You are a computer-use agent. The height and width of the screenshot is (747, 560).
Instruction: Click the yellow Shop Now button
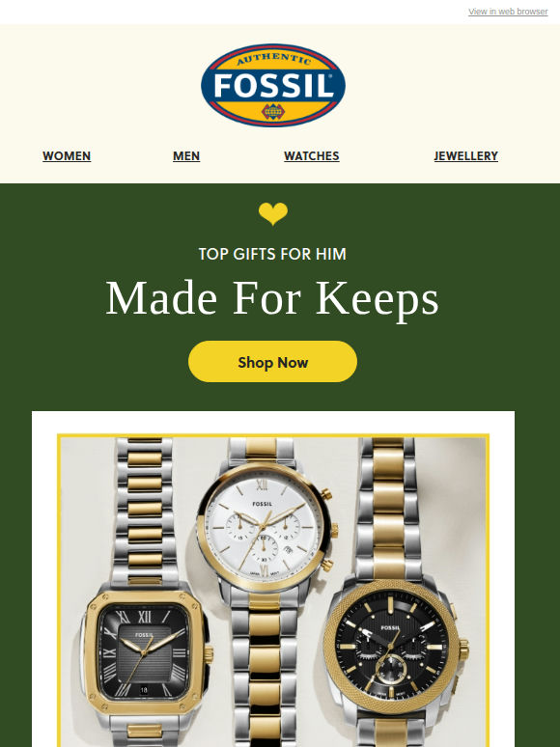272,362
